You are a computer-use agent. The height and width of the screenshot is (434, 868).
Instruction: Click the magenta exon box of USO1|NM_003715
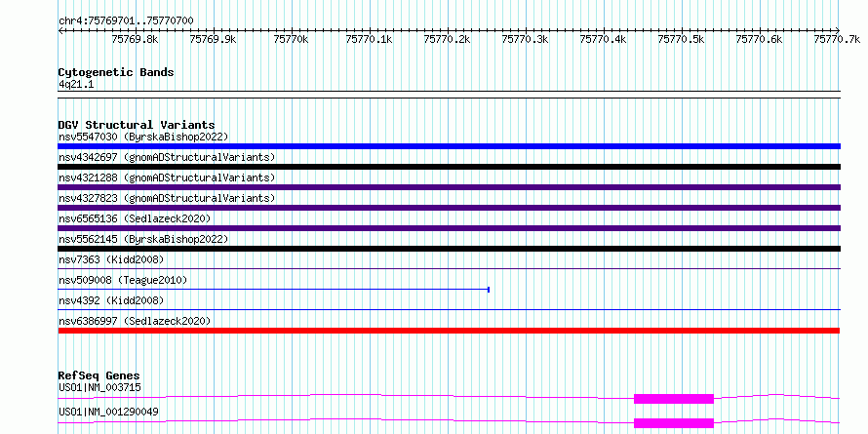674,399
